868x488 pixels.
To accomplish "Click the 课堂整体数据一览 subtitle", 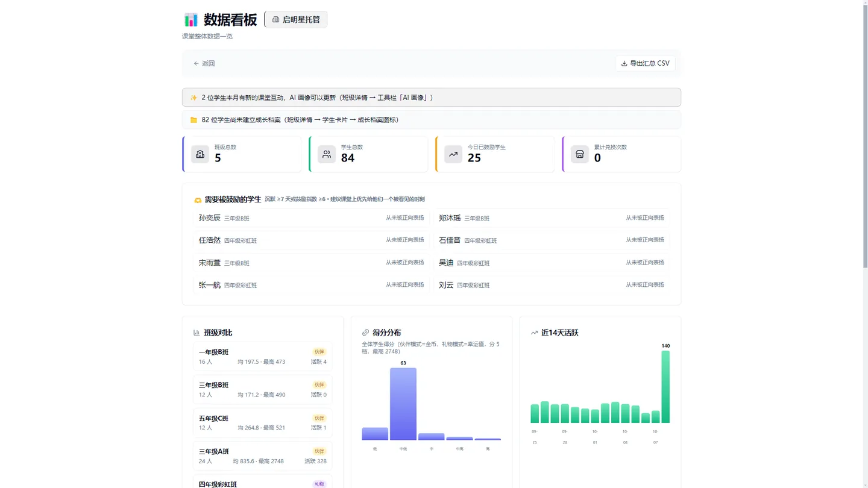I will tap(207, 36).
